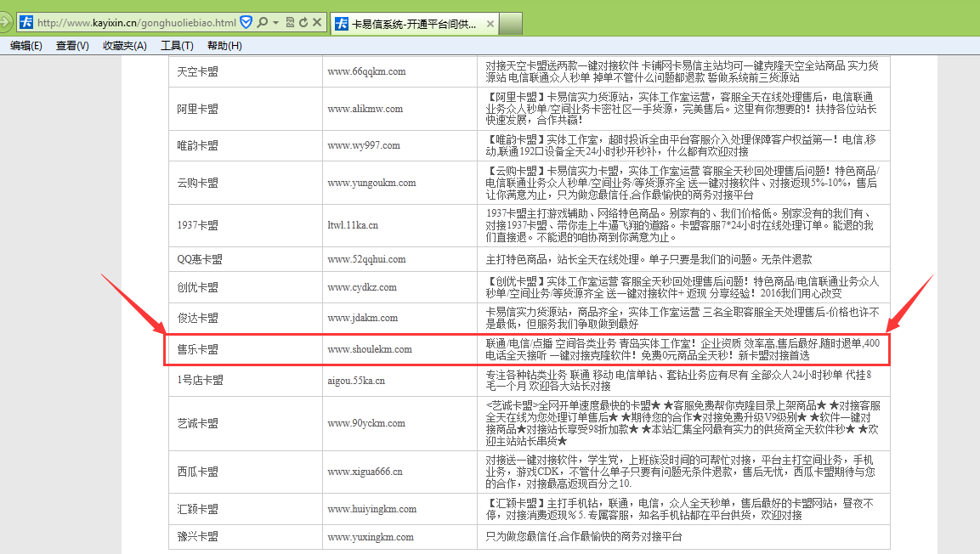Open the 帮助(H) menu
The width and height of the screenshot is (980, 554).
click(224, 46)
